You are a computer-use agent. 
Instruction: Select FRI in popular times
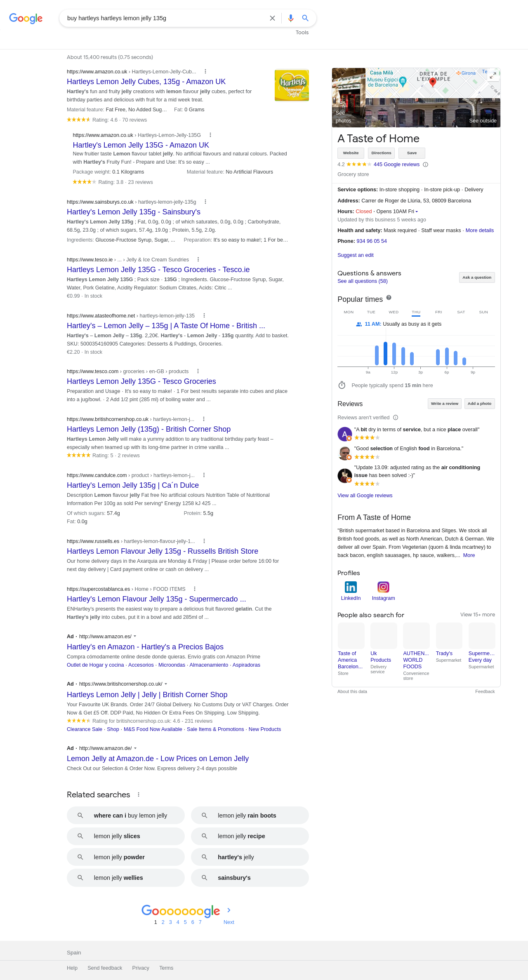coord(438,312)
